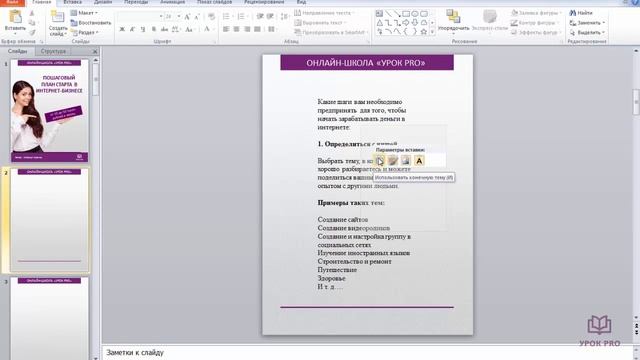
Task: Toggle justify text alignment
Action: click(x=257, y=29)
